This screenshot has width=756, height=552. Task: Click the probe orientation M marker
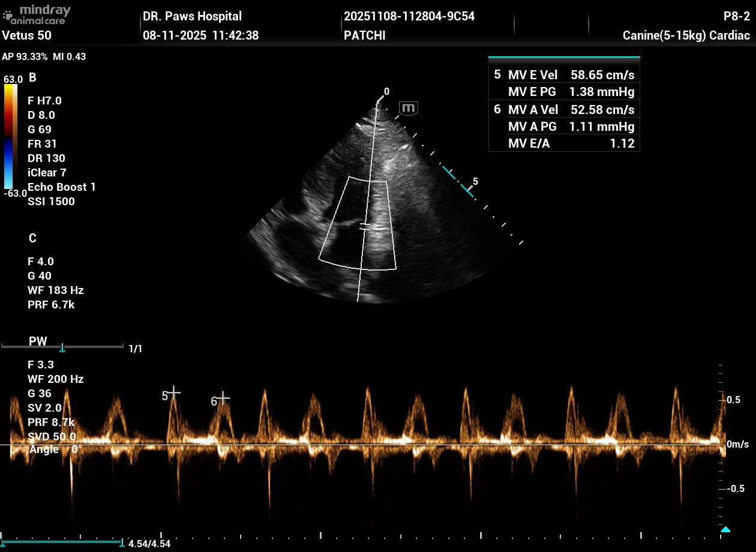click(x=408, y=109)
